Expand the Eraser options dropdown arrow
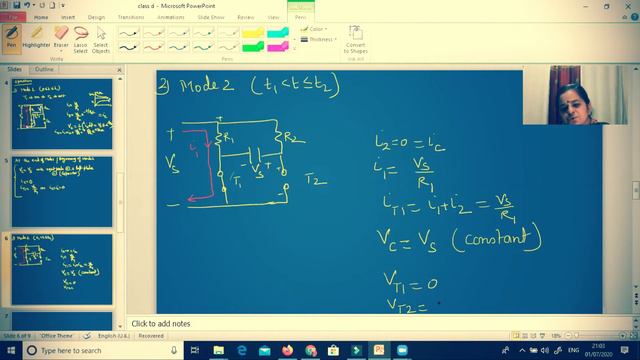The height and width of the screenshot is (360, 640). click(61, 51)
